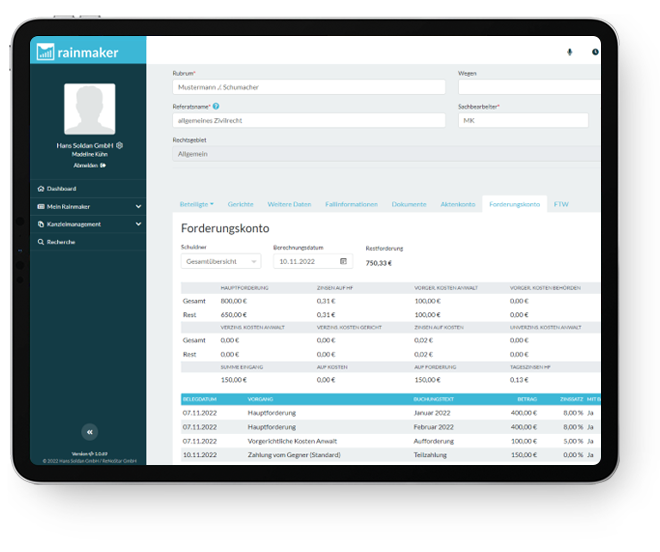Click the Referatsname field showing allgemeines Zivilrecht
Image resolution: width=660 pixels, height=552 pixels.
pos(309,120)
